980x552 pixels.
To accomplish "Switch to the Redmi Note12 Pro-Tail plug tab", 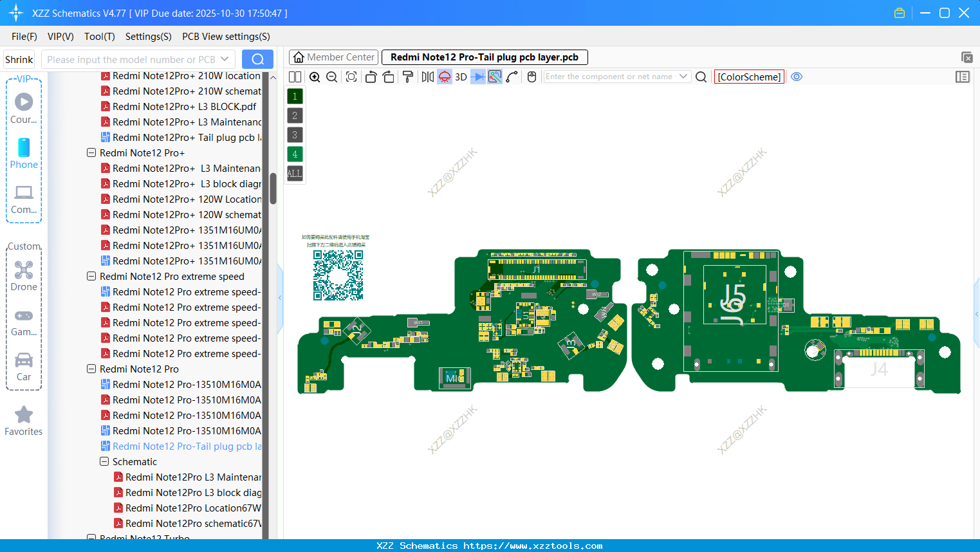I will [485, 57].
